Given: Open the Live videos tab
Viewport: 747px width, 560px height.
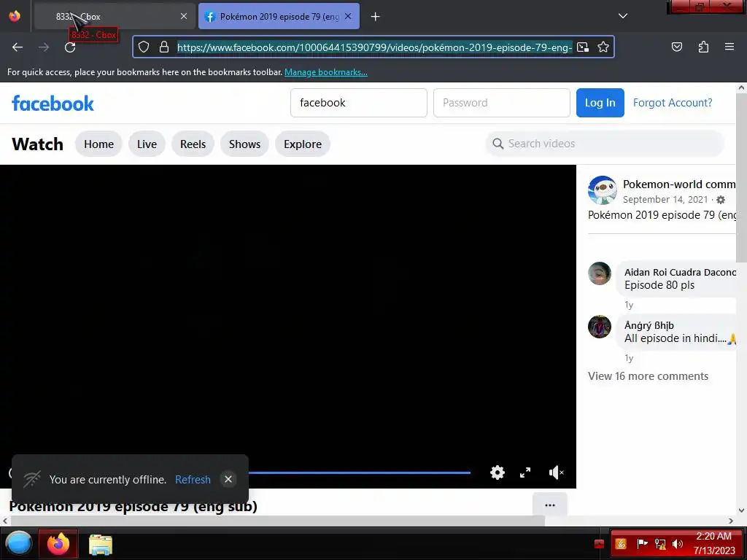Looking at the screenshot, I should coord(147,144).
